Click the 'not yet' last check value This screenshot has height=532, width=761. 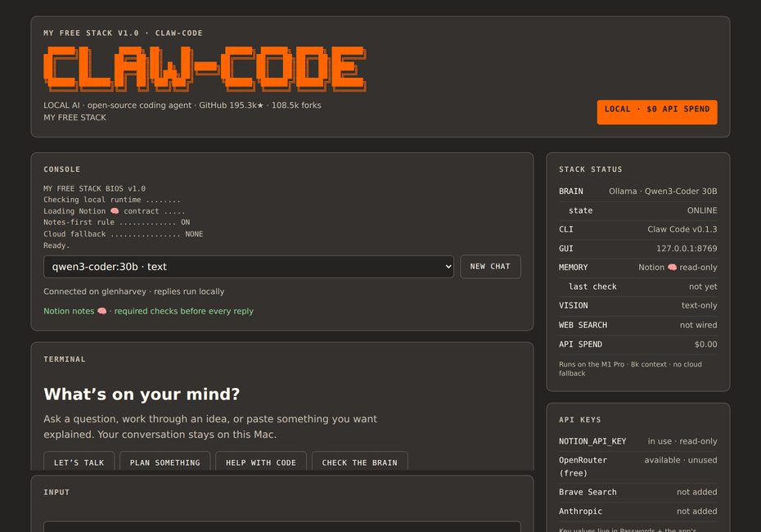click(703, 286)
